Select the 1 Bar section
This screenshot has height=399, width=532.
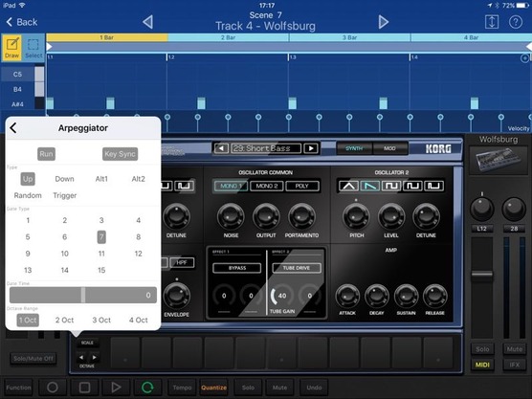tap(107, 37)
